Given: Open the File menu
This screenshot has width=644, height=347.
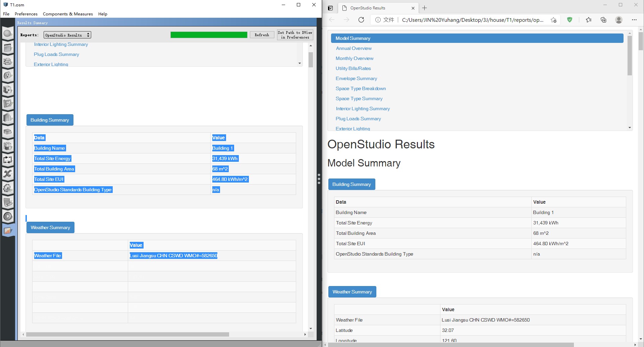Looking at the screenshot, I should (6, 14).
